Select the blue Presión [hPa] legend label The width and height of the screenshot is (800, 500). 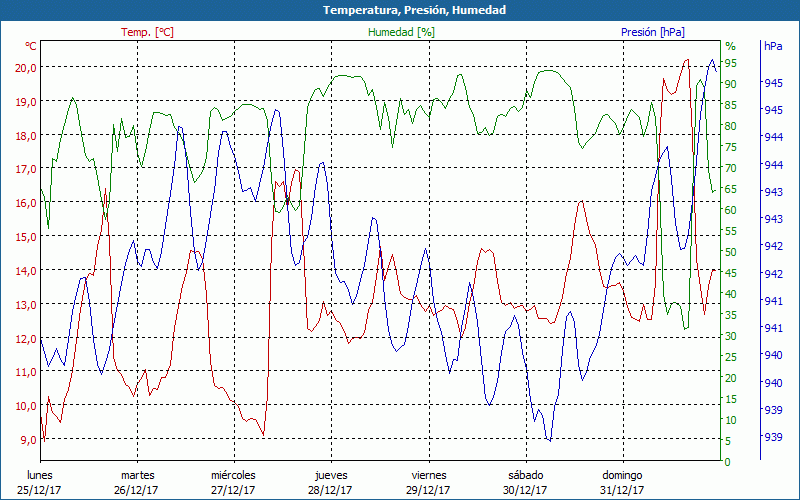[653, 32]
